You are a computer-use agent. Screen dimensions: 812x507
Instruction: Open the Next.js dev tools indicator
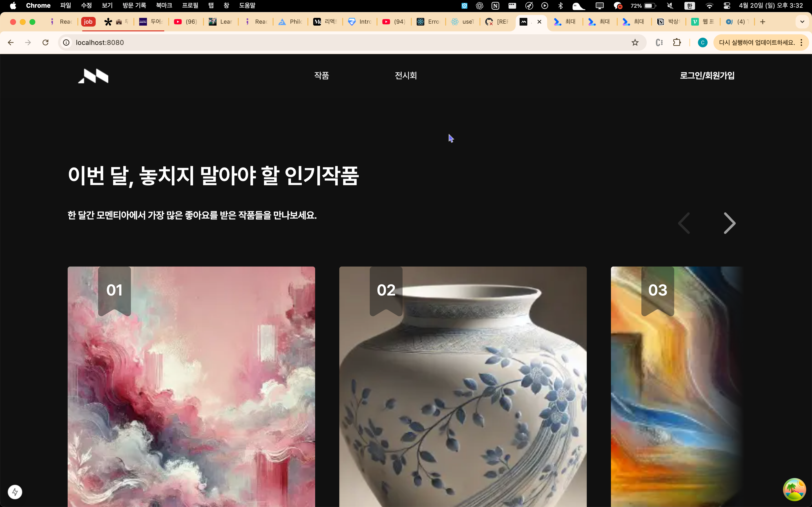(15, 492)
